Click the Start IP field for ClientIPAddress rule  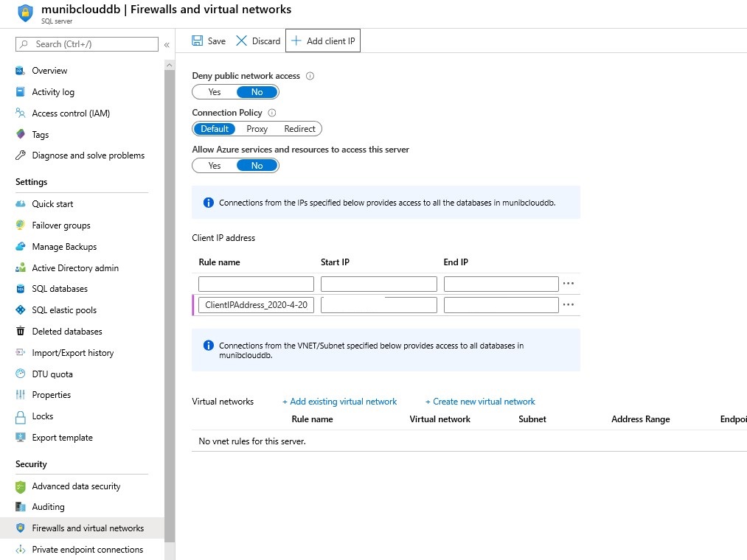pos(378,304)
